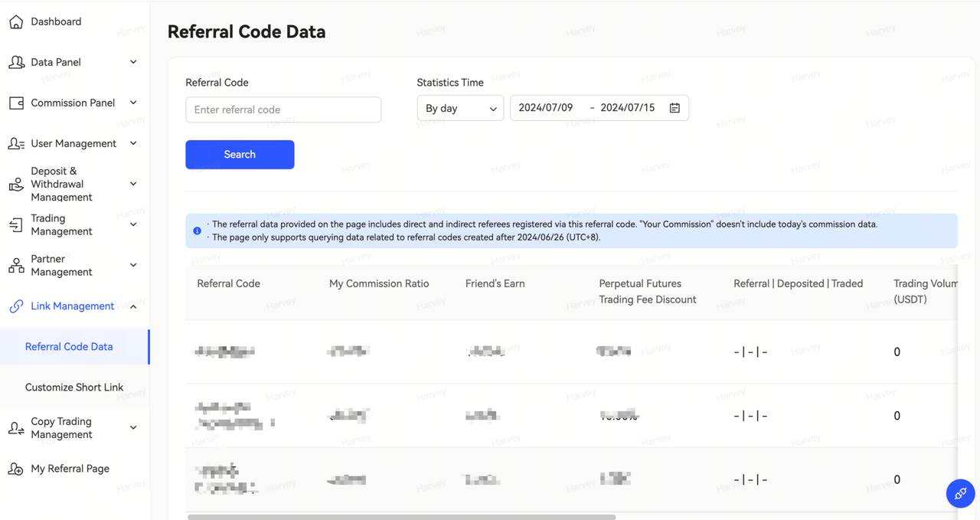Click the Deposit & Withdrawal hand icon
The height and width of the screenshot is (520, 980).
(16, 184)
